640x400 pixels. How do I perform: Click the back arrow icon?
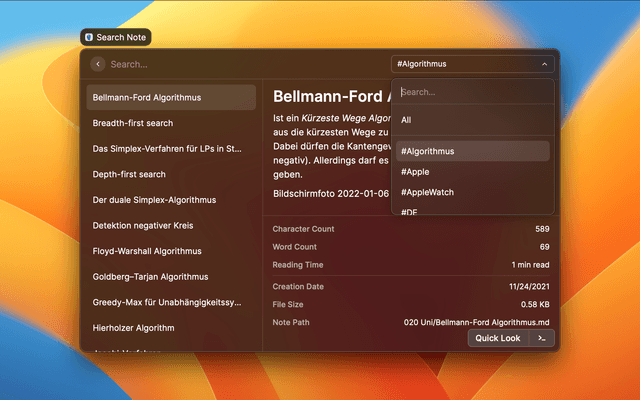click(98, 64)
